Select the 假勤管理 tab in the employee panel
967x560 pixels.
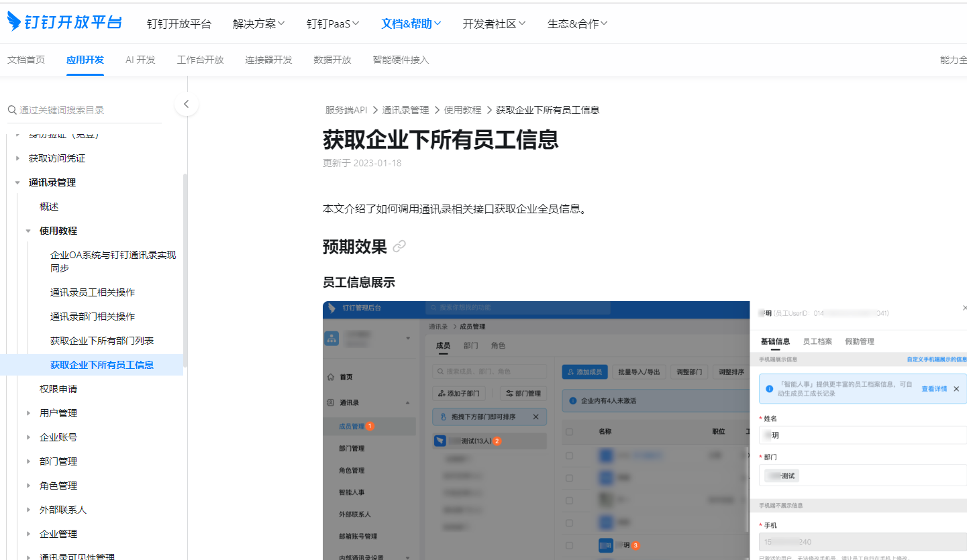[860, 341]
